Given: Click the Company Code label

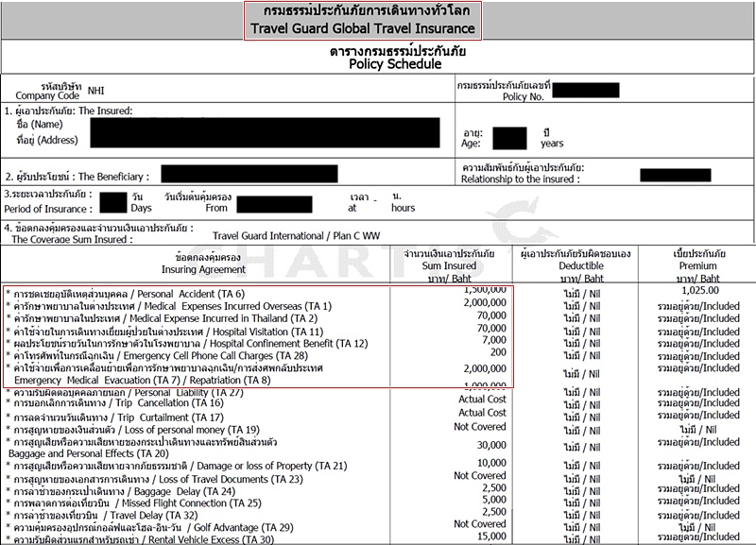Looking at the screenshot, I should click(47, 95).
